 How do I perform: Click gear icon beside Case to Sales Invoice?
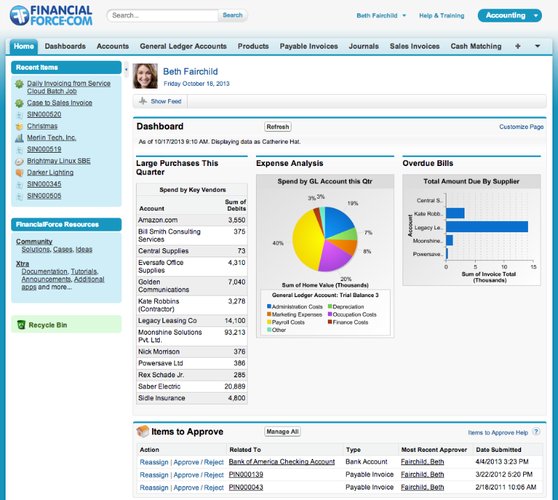[19, 103]
